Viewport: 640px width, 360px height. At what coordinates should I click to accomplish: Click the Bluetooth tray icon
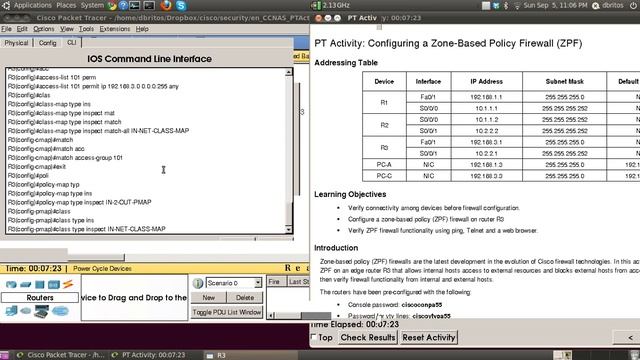(x=506, y=6)
